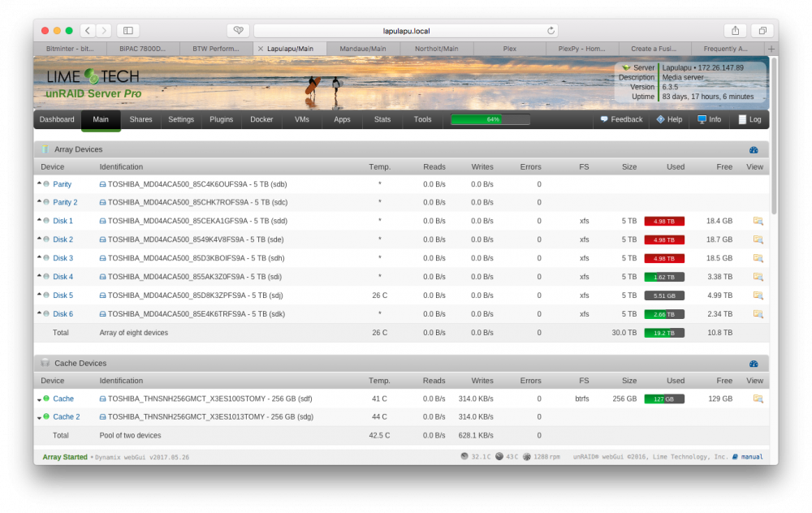
Task: Open the Stats menu tab
Action: [x=382, y=119]
